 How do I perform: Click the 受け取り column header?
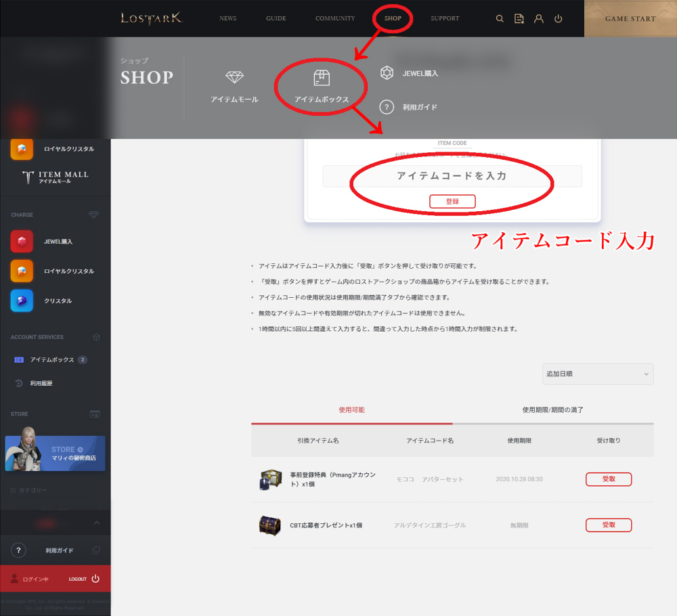coord(609,440)
